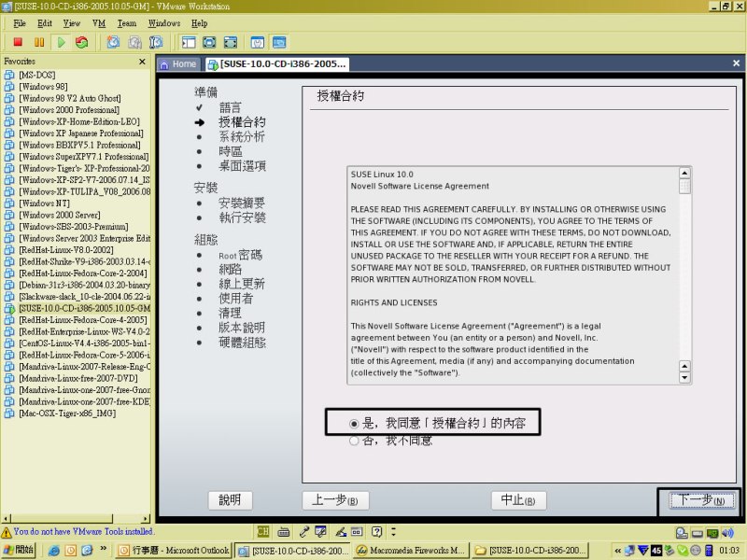
Task: Open the Windows menu
Action: click(164, 23)
